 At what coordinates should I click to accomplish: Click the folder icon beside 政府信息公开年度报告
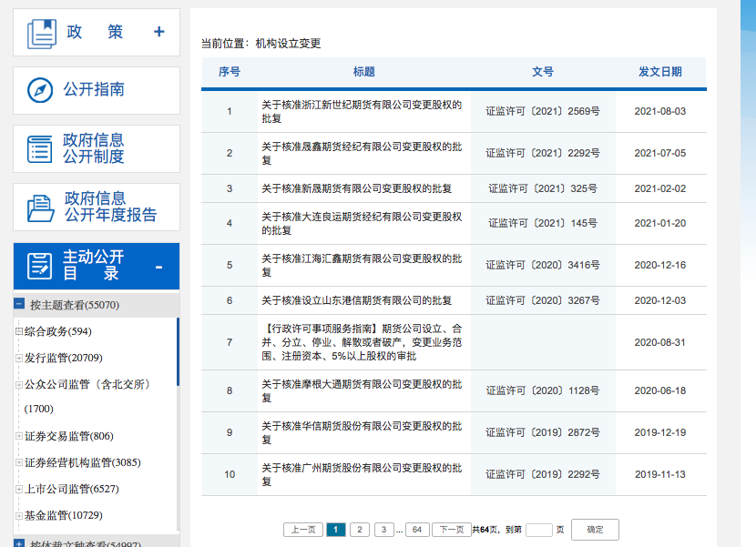coord(41,208)
